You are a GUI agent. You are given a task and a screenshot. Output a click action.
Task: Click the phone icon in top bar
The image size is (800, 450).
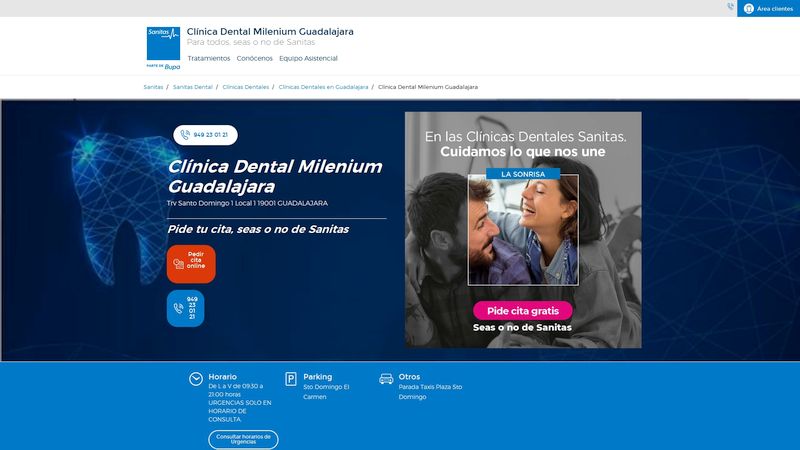point(730,7)
